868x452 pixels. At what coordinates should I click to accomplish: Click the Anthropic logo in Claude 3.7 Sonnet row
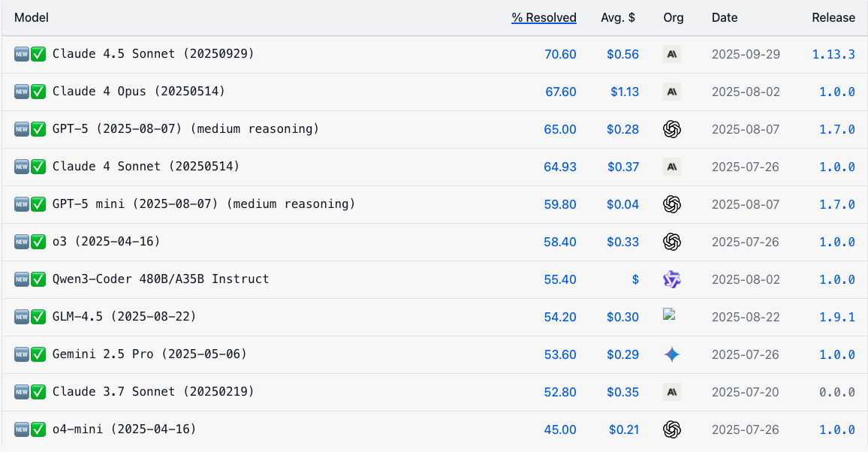point(672,392)
